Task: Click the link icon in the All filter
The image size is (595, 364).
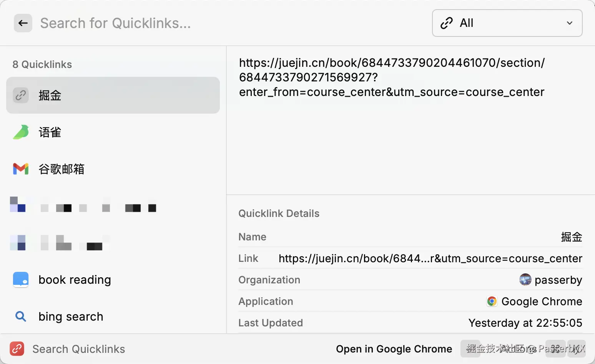Action: (447, 23)
